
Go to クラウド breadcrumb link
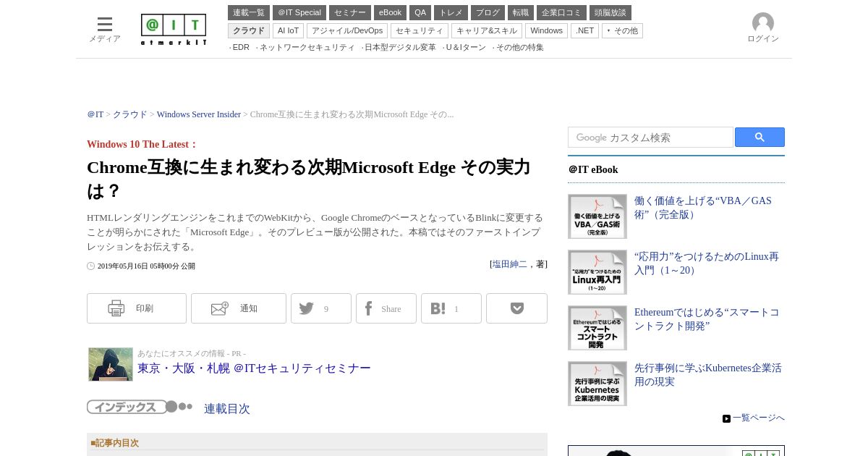(x=130, y=114)
